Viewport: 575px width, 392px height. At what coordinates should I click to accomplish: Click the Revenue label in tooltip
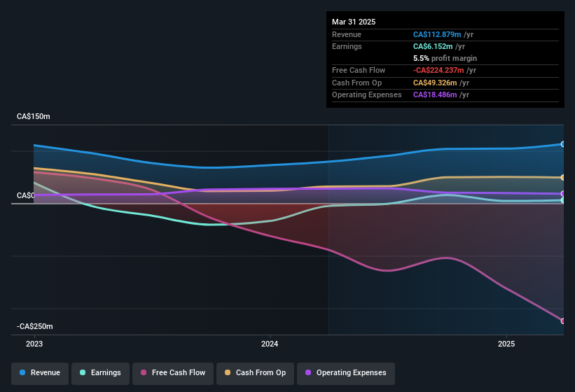coord(347,34)
